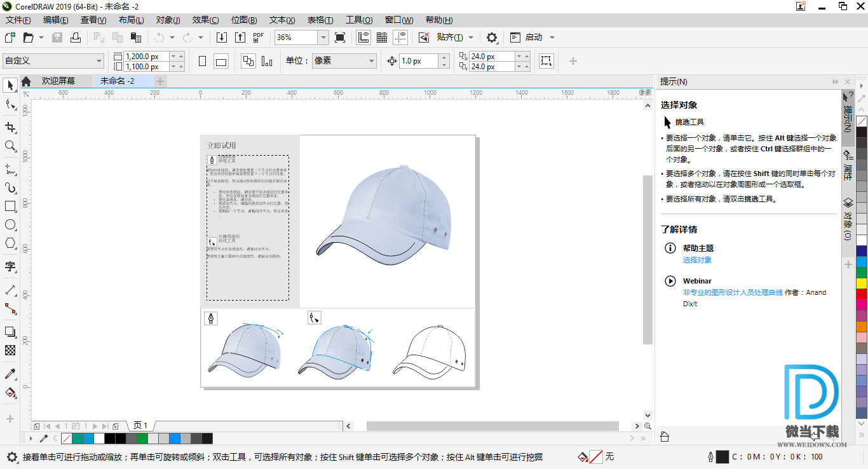Select the Interactive Fill tool
868x469 pixels.
[10, 392]
